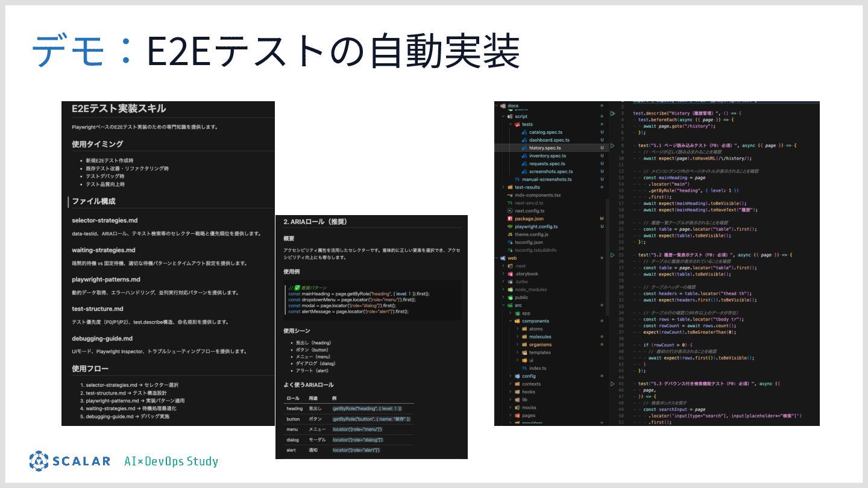
Task: Click the TS icon beside manual-screenshots.ts
Action: click(x=517, y=179)
